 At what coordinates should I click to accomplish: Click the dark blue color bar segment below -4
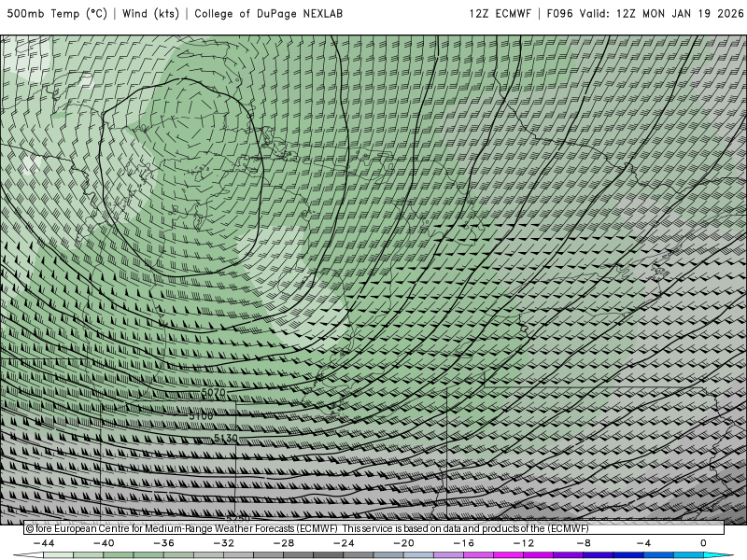tap(628, 555)
